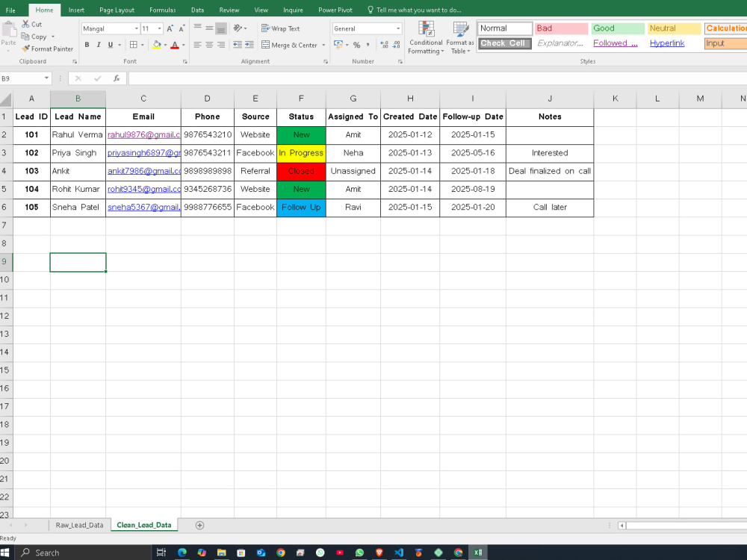Image resolution: width=747 pixels, height=560 pixels.
Task: Expand the Name Box dropdown arrow
Action: click(x=46, y=78)
